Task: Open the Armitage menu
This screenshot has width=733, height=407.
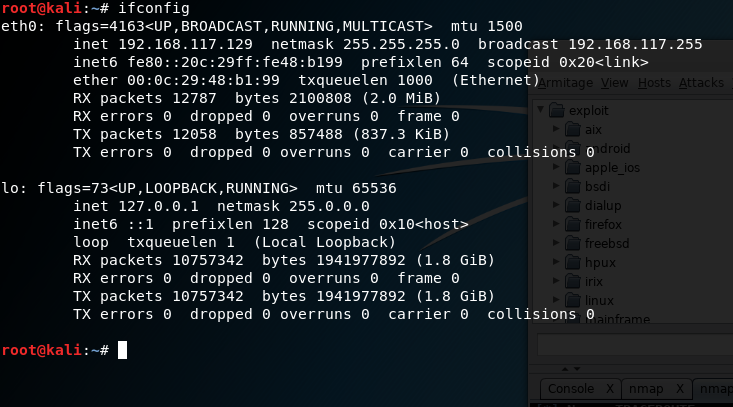Action: [x=565, y=83]
